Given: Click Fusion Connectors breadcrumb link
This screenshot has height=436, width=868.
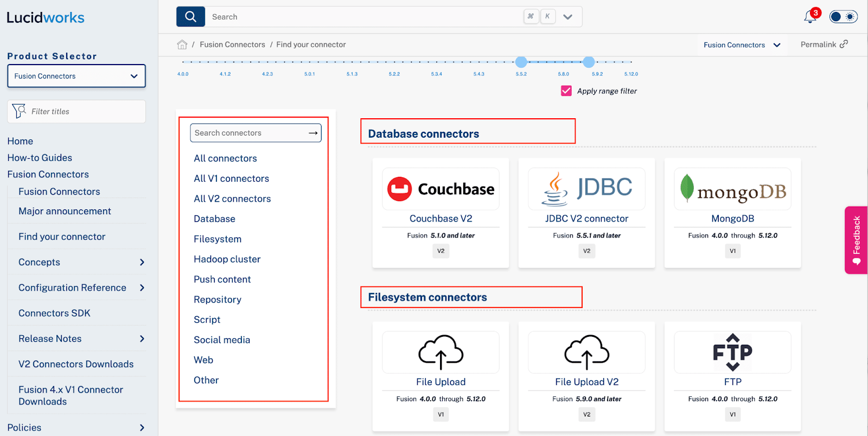Looking at the screenshot, I should coord(232,44).
